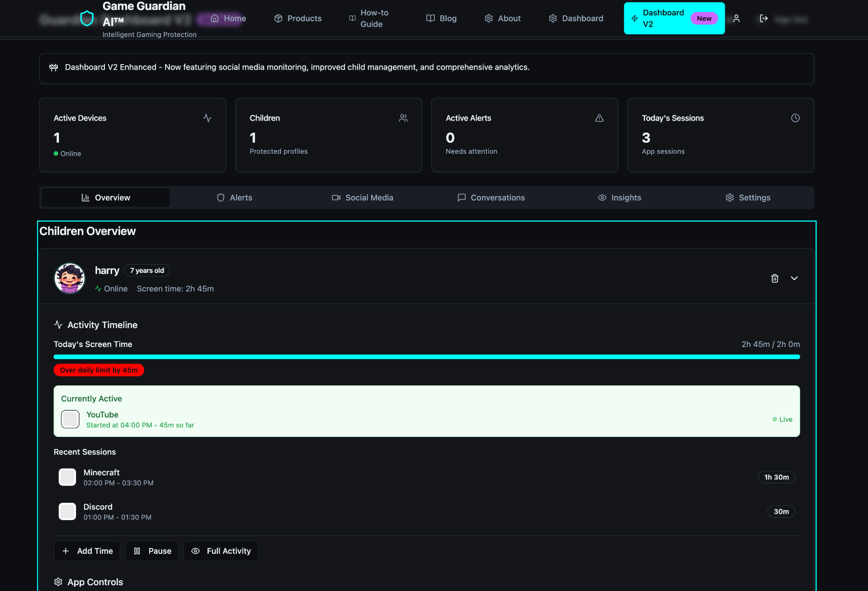Image resolution: width=868 pixels, height=591 pixels.
Task: Click the Game Guardian shield logo
Action: pyautogui.click(x=87, y=19)
